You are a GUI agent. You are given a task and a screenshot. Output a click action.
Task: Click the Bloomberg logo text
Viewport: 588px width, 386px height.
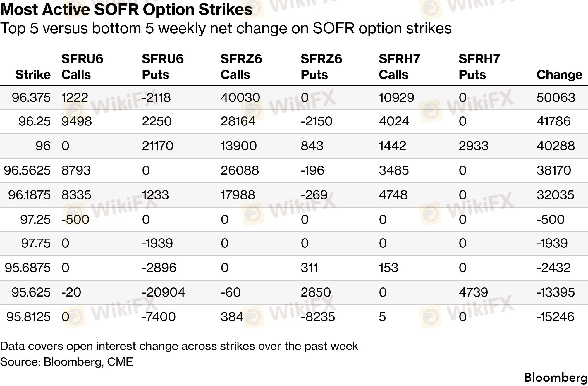coord(556,378)
